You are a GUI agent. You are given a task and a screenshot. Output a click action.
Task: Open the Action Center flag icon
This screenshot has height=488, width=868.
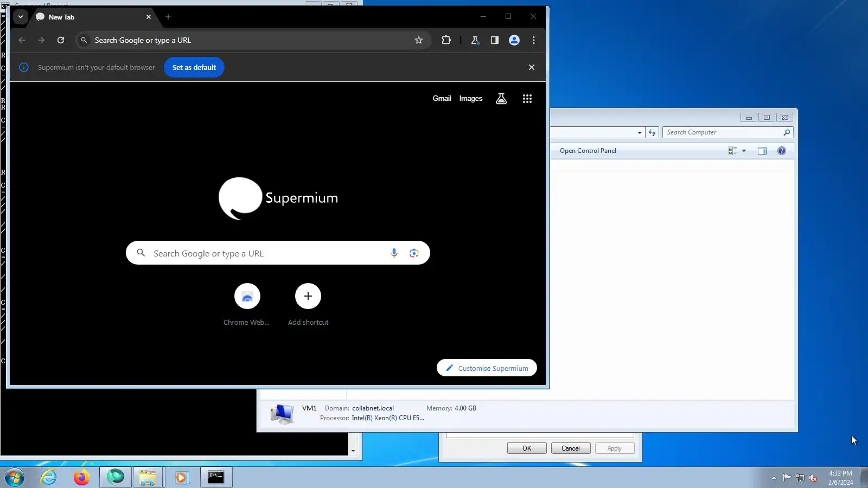click(787, 478)
